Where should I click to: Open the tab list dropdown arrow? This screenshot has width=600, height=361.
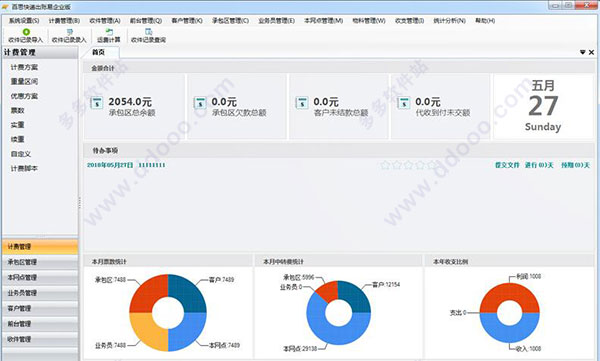pos(582,52)
